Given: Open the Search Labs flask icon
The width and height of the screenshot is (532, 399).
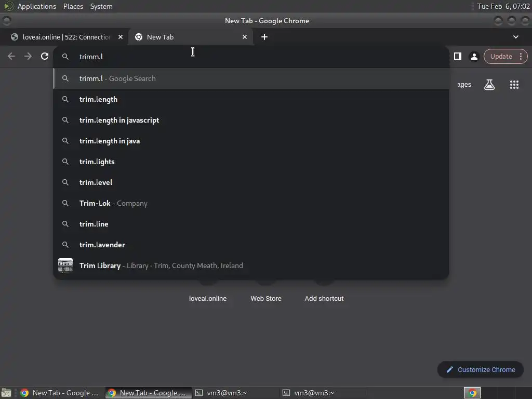Looking at the screenshot, I should click(489, 85).
